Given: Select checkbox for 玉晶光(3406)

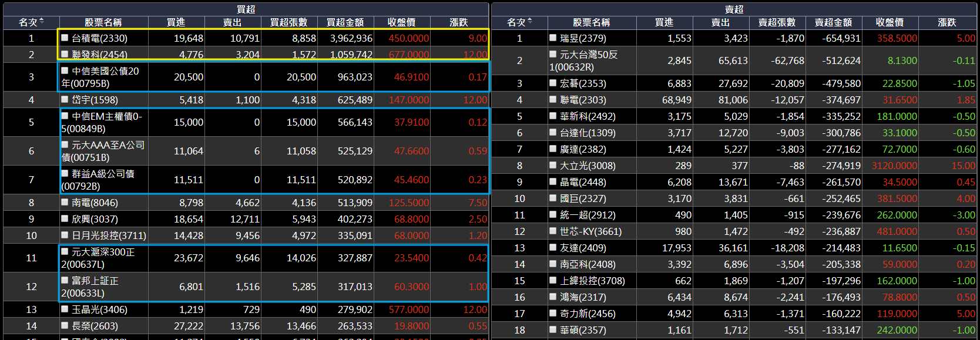Looking at the screenshot, I should tap(65, 309).
